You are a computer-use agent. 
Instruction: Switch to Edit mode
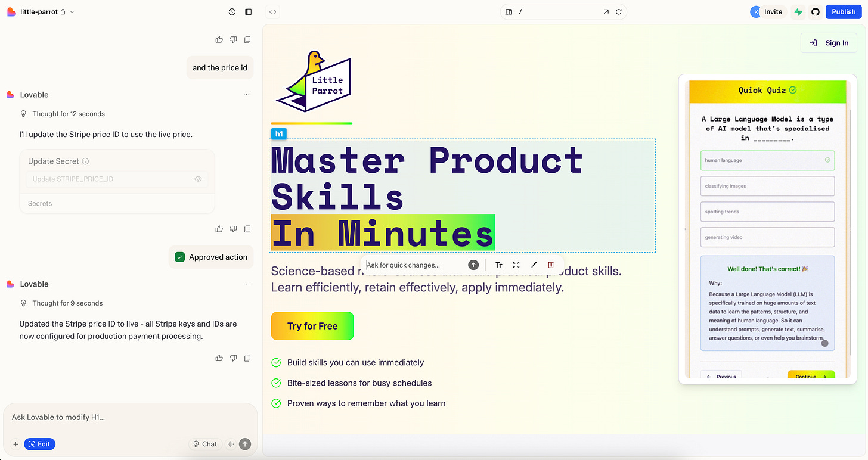[x=39, y=444]
